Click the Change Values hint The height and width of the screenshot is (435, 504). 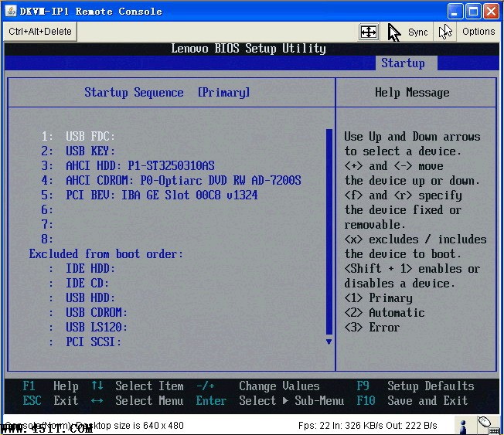click(x=279, y=386)
